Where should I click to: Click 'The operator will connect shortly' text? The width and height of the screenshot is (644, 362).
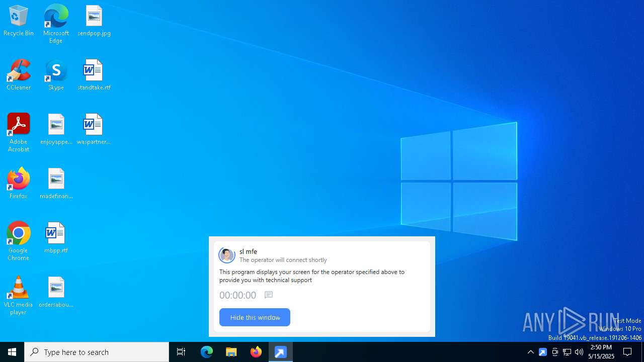point(283,260)
